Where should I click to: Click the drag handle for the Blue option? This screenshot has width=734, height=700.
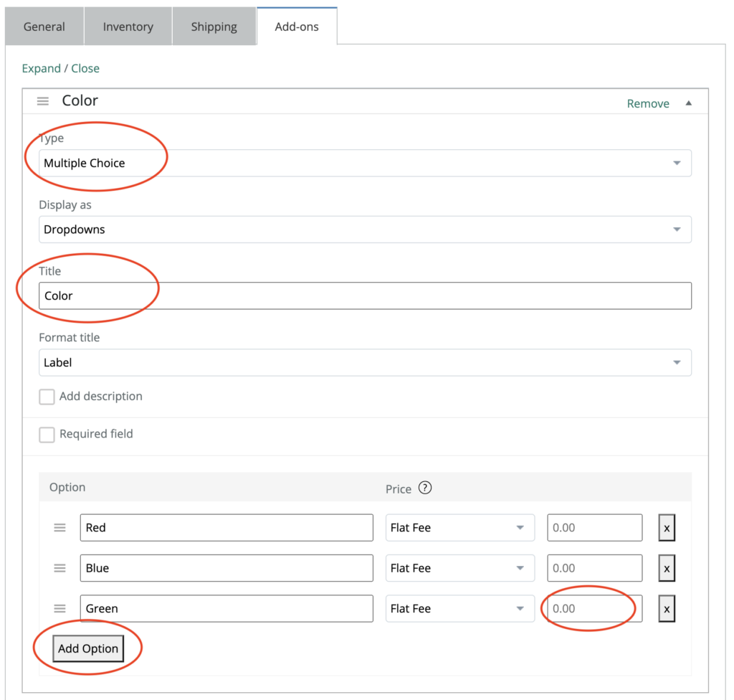60,568
